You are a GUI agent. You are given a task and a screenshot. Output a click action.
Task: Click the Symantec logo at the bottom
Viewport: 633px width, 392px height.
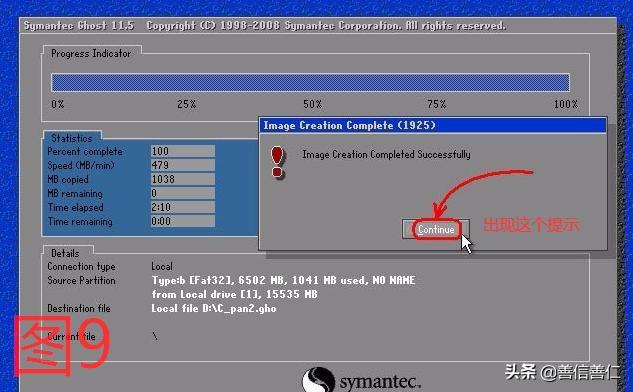click(361, 380)
